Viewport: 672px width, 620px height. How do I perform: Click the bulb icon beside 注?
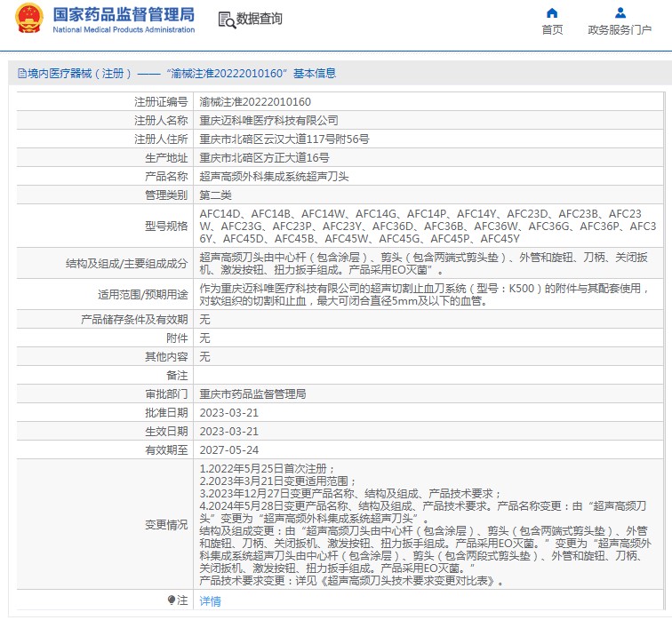click(172, 600)
